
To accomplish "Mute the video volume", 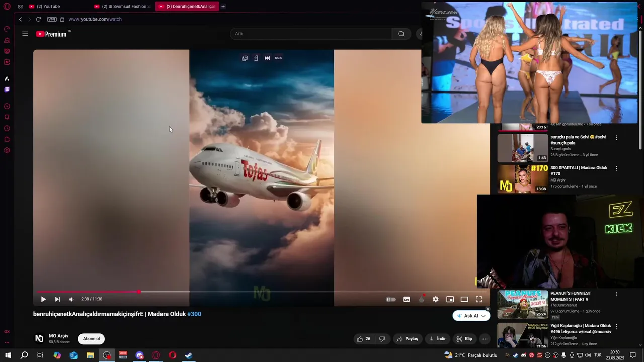I will pos(71,299).
